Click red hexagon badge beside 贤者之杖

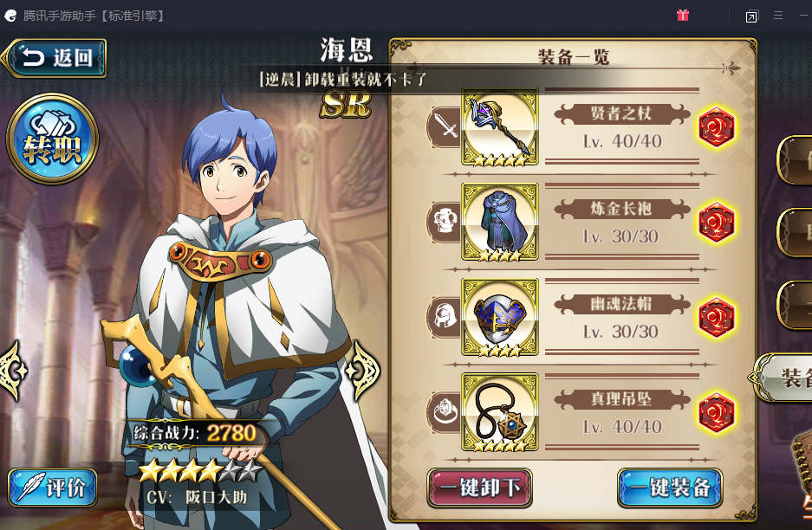tap(717, 127)
